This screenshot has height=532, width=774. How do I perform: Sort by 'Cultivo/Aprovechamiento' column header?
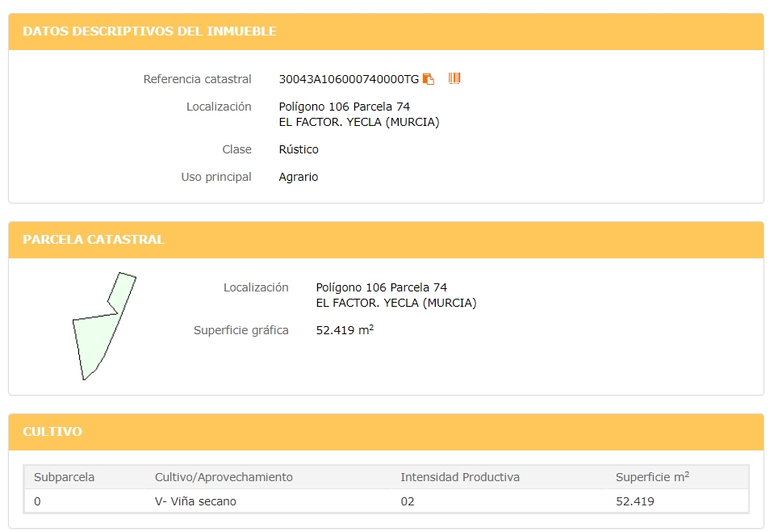pyautogui.click(x=224, y=477)
